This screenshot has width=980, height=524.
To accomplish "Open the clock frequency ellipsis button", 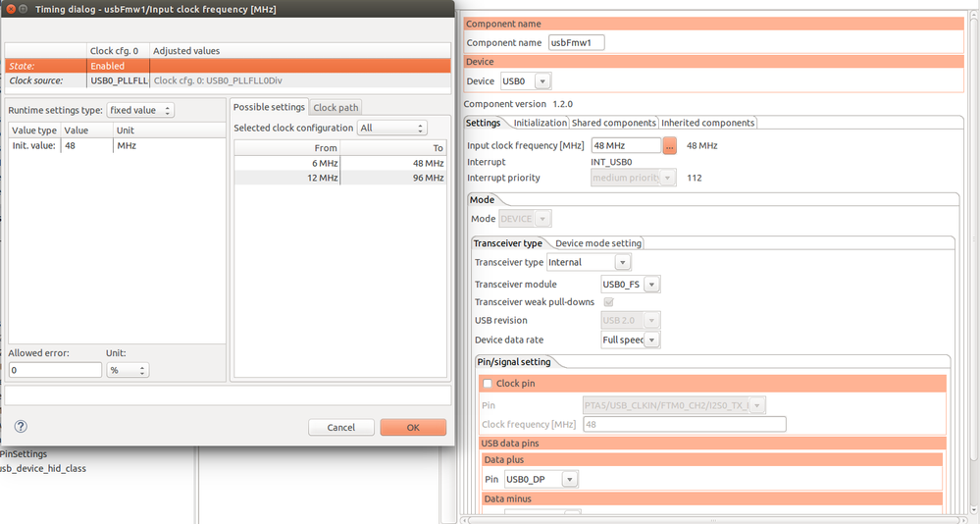I will [x=669, y=145].
